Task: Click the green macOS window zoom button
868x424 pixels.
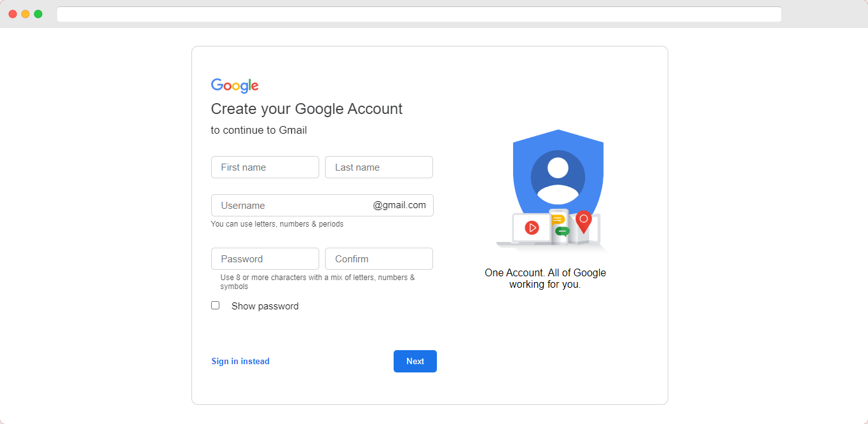Action: click(x=38, y=14)
